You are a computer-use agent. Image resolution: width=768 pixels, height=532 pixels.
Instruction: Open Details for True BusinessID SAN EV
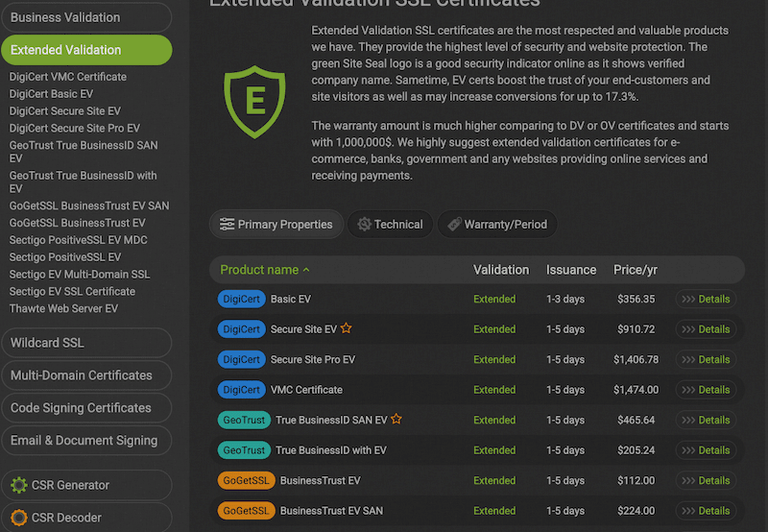point(706,420)
